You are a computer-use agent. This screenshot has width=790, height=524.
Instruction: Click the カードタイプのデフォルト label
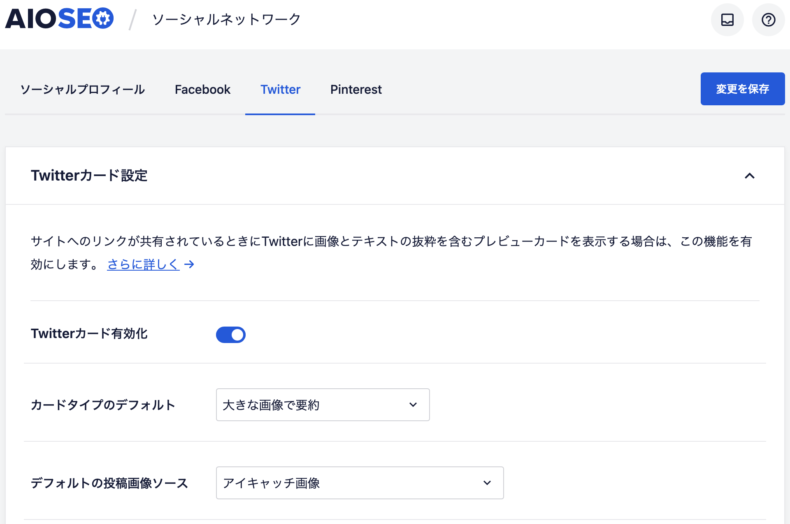point(103,405)
